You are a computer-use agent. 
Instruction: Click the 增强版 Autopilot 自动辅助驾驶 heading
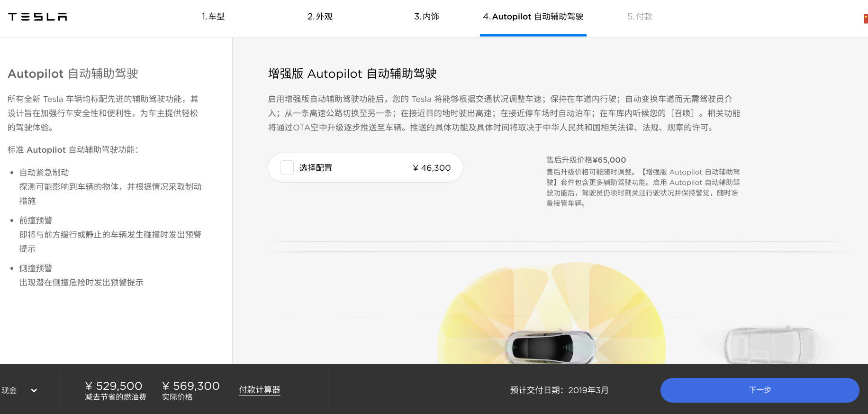(x=353, y=74)
